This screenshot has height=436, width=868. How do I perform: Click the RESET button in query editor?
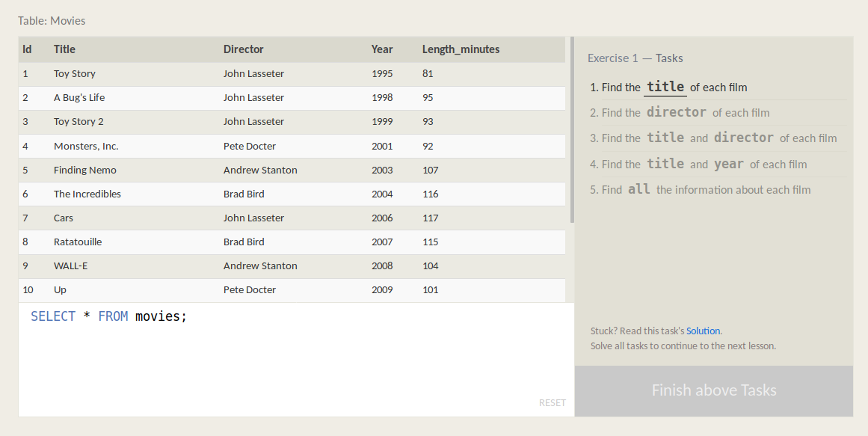click(x=552, y=403)
